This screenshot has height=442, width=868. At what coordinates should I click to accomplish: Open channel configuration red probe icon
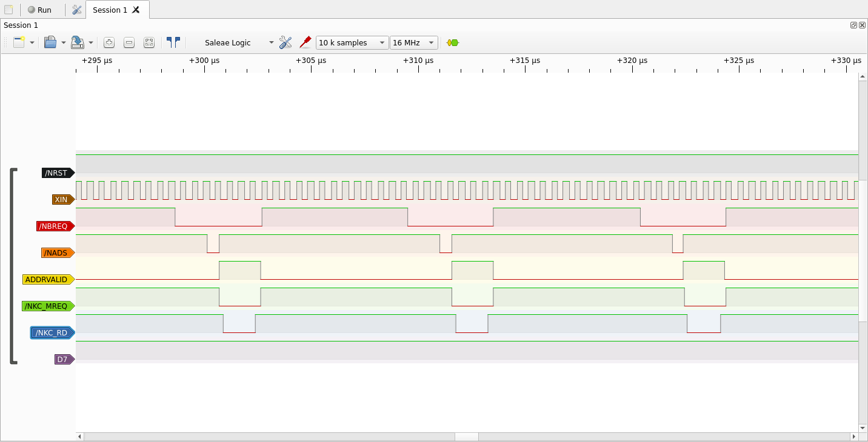tap(305, 42)
